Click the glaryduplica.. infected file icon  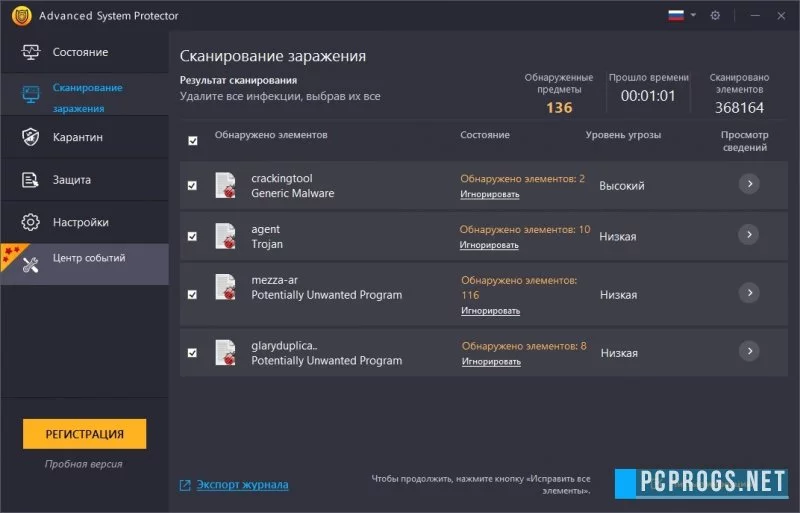click(x=226, y=353)
